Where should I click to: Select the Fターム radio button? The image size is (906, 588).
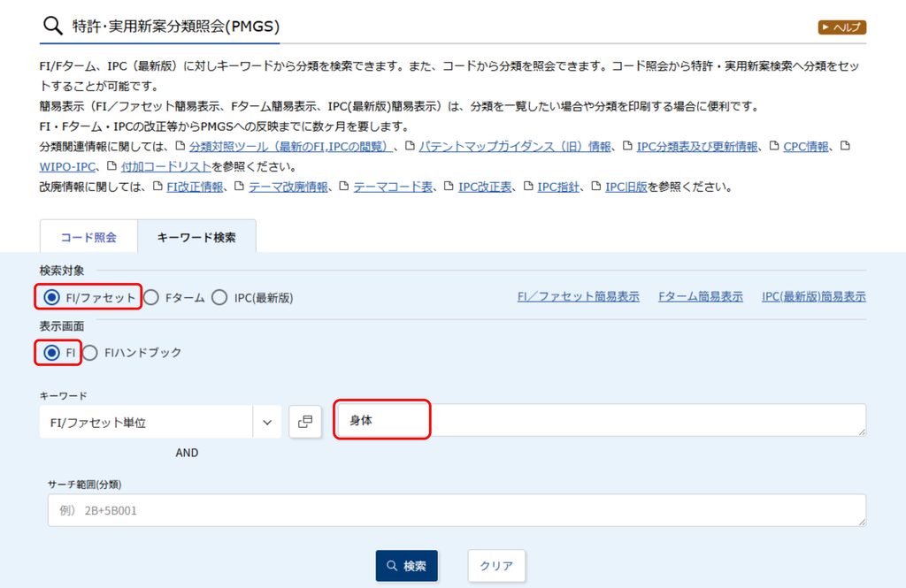click(x=151, y=297)
